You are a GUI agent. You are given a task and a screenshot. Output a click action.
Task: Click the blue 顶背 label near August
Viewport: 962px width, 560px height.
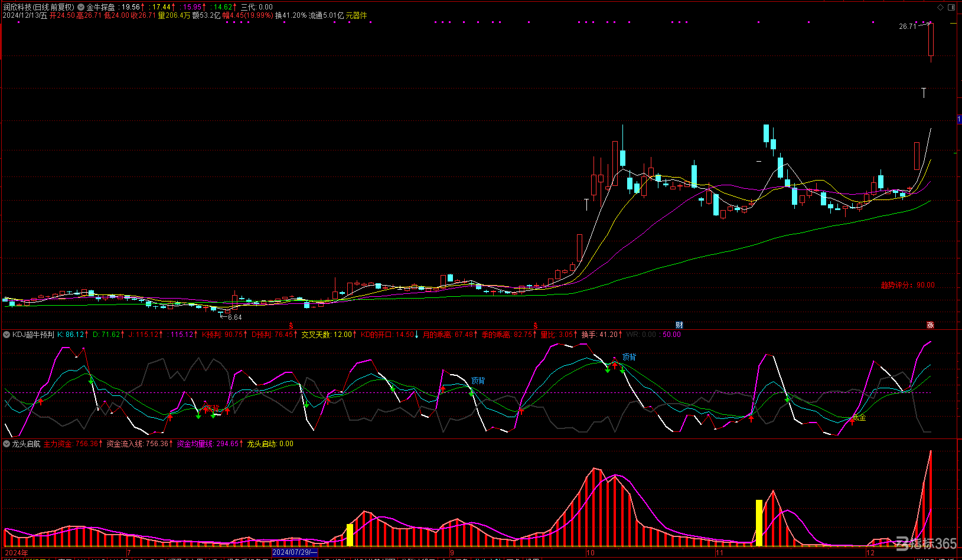click(x=478, y=381)
